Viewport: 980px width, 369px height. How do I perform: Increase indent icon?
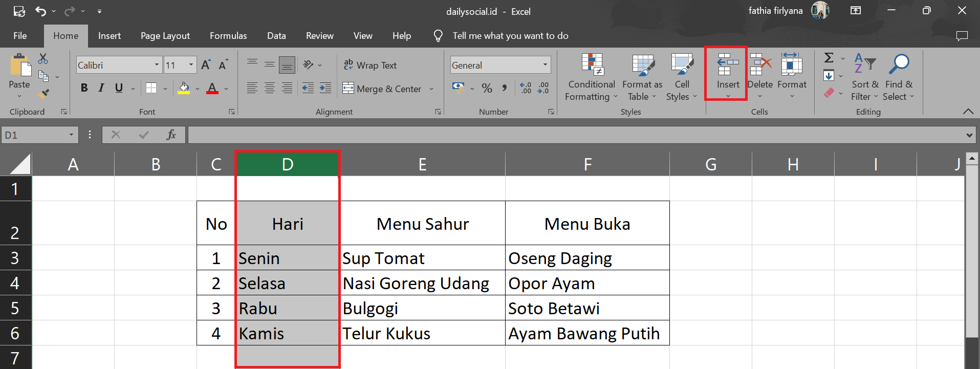coord(325,88)
